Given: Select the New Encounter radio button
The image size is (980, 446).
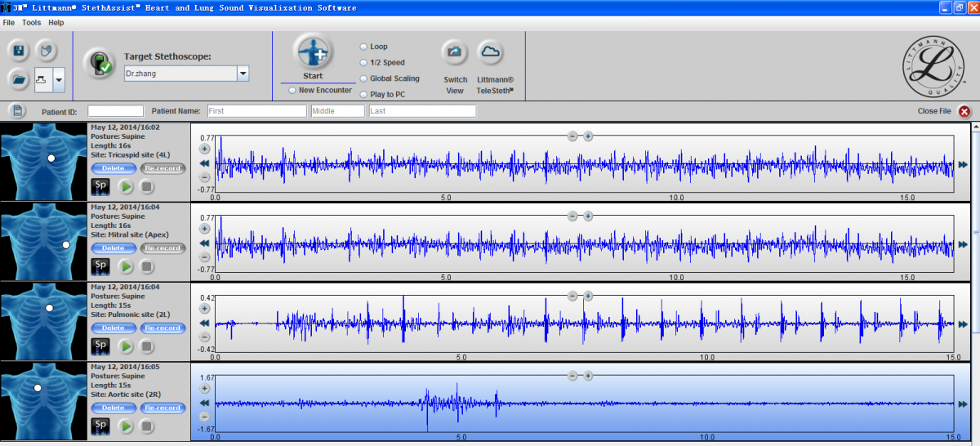Looking at the screenshot, I should coord(292,91).
